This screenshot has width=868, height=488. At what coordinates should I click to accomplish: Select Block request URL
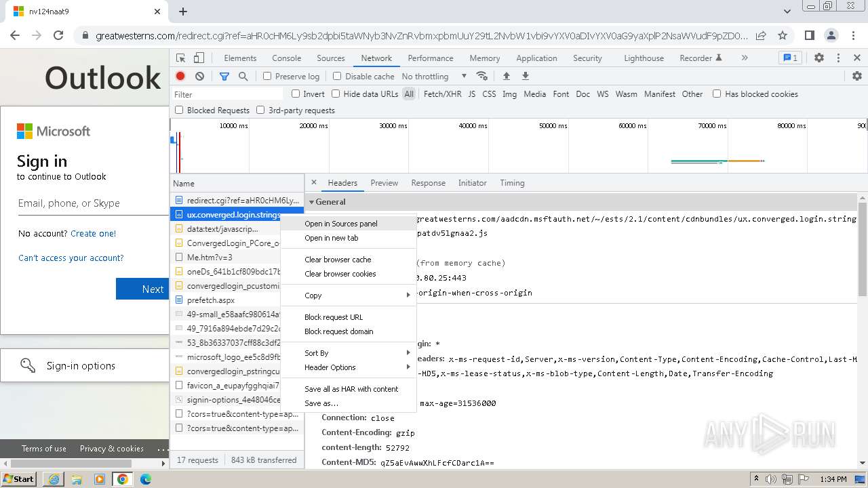pyautogui.click(x=349, y=317)
